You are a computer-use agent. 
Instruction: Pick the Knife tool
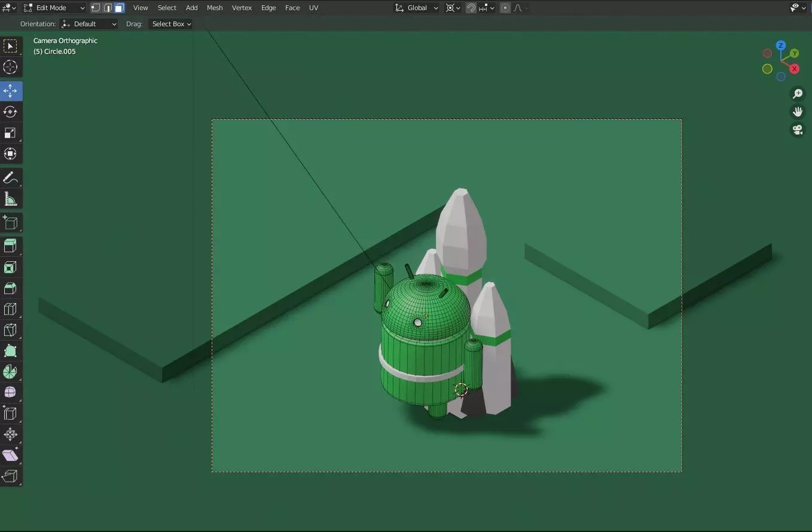click(11, 330)
